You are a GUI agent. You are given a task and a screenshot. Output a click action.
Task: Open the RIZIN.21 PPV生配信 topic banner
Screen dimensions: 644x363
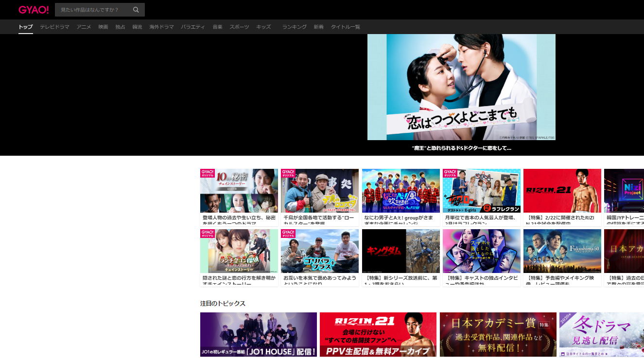378,335
